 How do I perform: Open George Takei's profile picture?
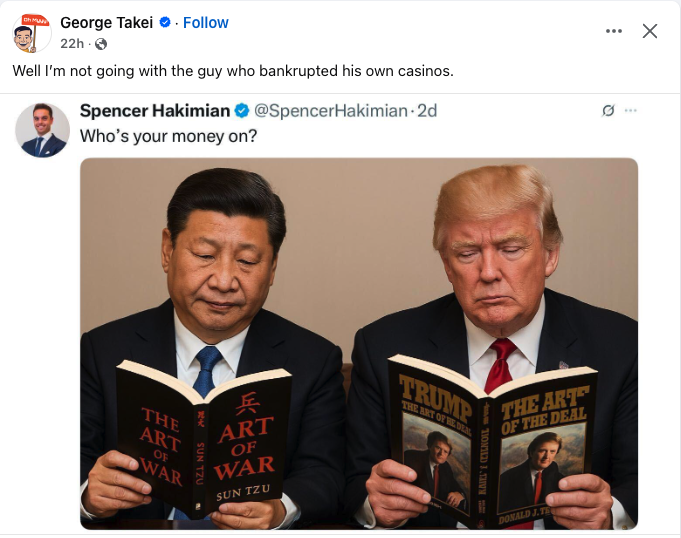pyautogui.click(x=30, y=33)
